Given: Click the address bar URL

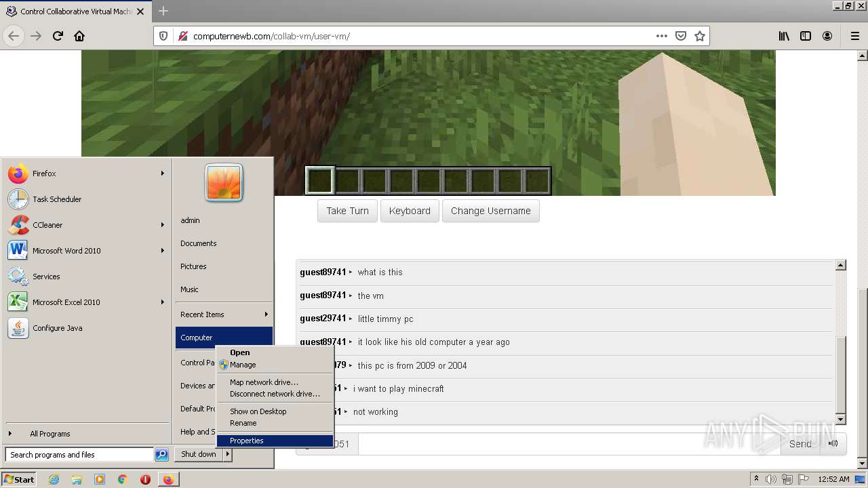Looking at the screenshot, I should [x=271, y=36].
